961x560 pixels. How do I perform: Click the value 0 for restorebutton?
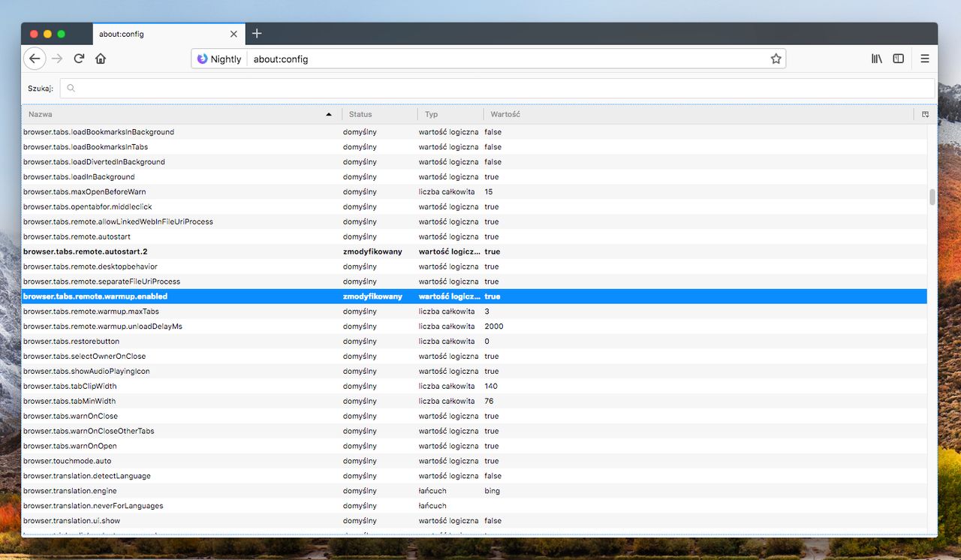pyautogui.click(x=487, y=342)
